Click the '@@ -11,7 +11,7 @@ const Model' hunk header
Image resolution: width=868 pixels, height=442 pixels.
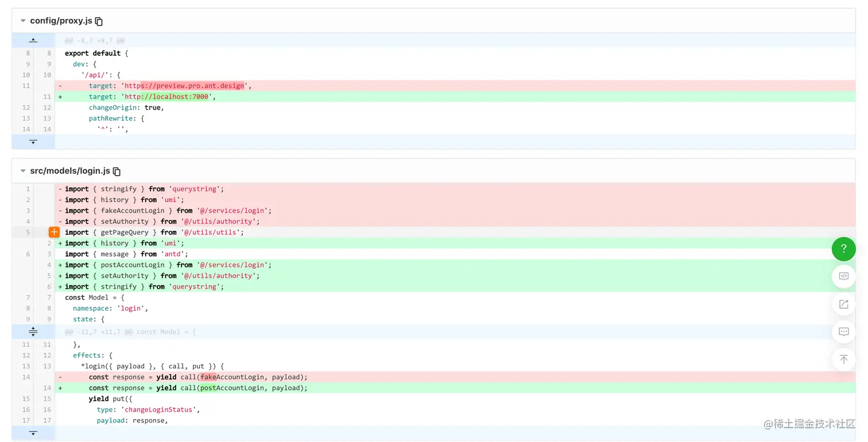[130, 332]
